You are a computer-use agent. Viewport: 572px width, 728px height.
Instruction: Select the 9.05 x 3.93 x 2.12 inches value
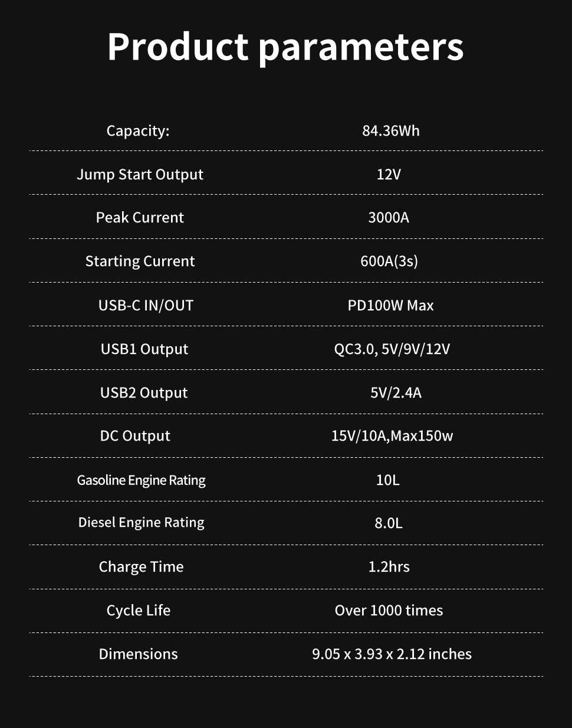pyautogui.click(x=392, y=654)
